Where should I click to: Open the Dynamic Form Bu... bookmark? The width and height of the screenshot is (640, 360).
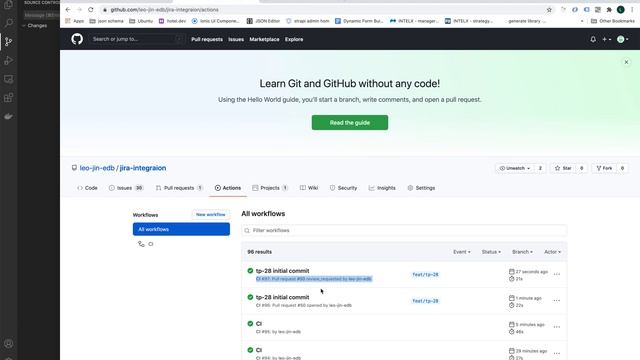(x=359, y=21)
